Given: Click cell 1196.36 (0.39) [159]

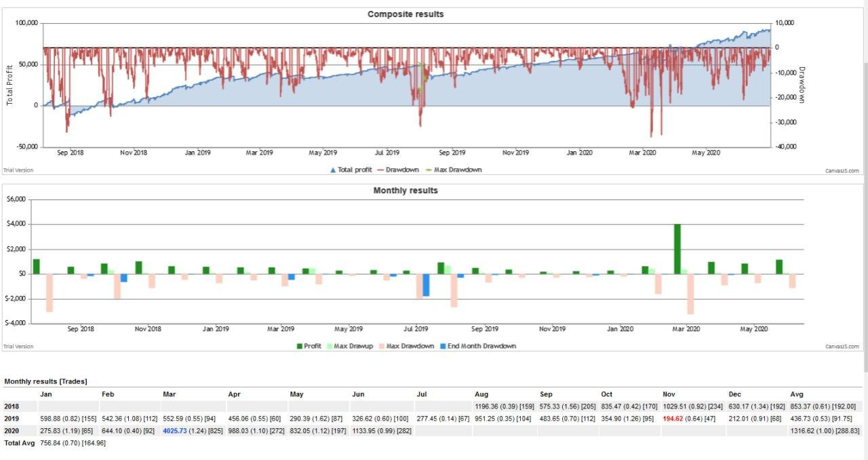Looking at the screenshot, I should [505, 406].
